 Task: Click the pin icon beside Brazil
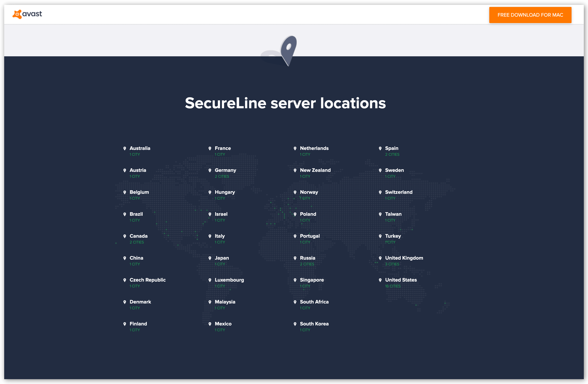point(125,214)
